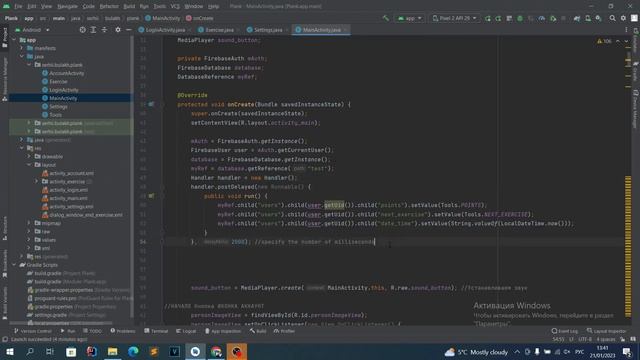Viewport: 640px width, 360px height.
Task: Click the Search Everywhere magnifier icon
Action: 612,18
